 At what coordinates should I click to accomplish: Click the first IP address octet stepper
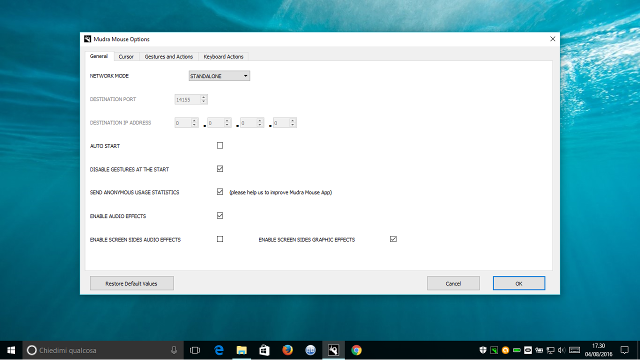(x=195, y=122)
